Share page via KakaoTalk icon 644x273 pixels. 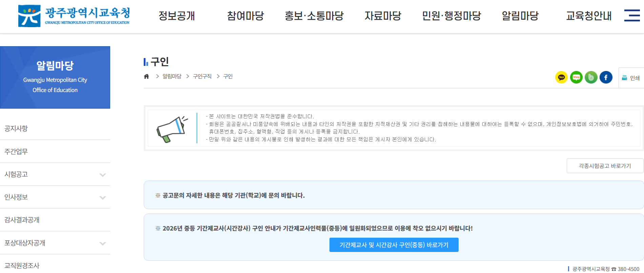(x=561, y=77)
